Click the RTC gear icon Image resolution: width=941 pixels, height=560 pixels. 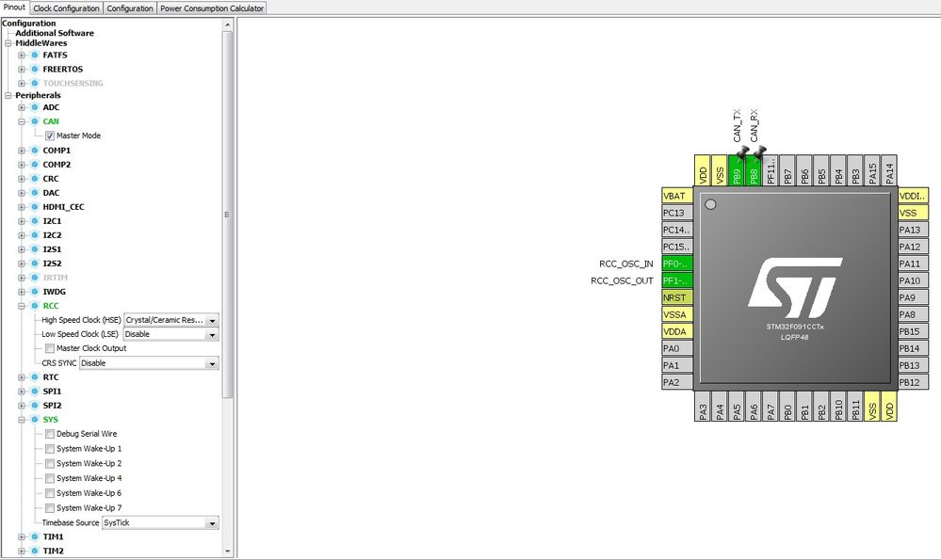[35, 377]
